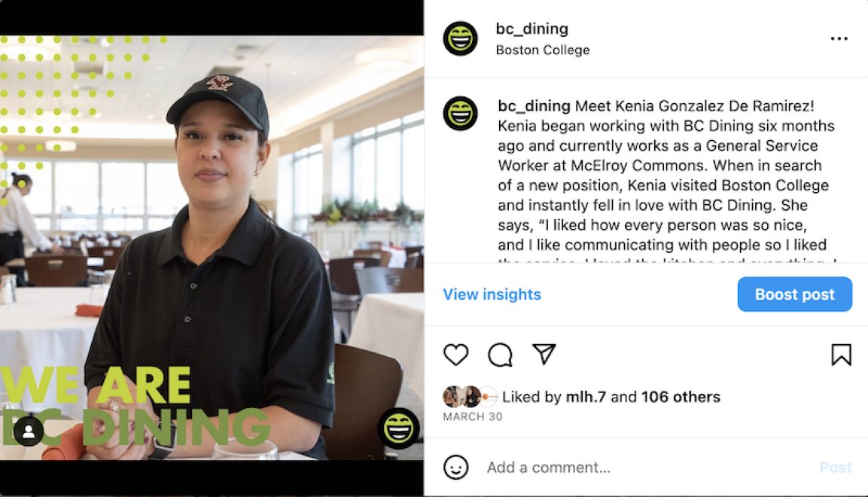868x497 pixels.
Task: Open View insights link
Action: [492, 294]
